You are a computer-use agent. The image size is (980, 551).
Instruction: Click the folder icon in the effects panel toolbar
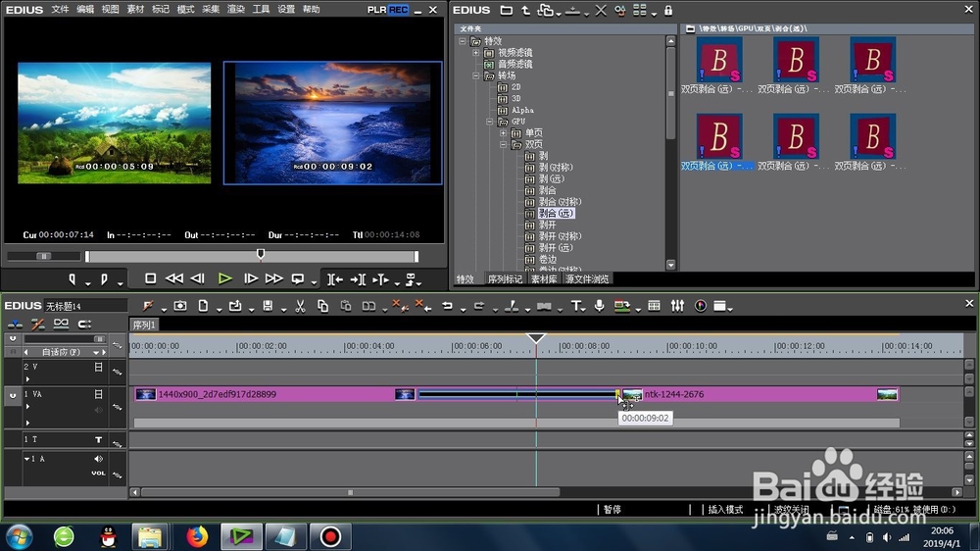pos(507,11)
